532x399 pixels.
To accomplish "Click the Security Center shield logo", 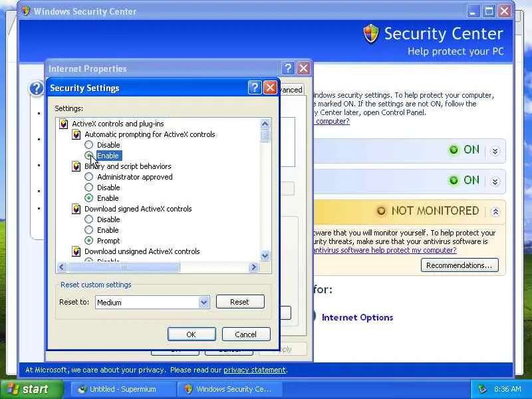I will [x=370, y=34].
